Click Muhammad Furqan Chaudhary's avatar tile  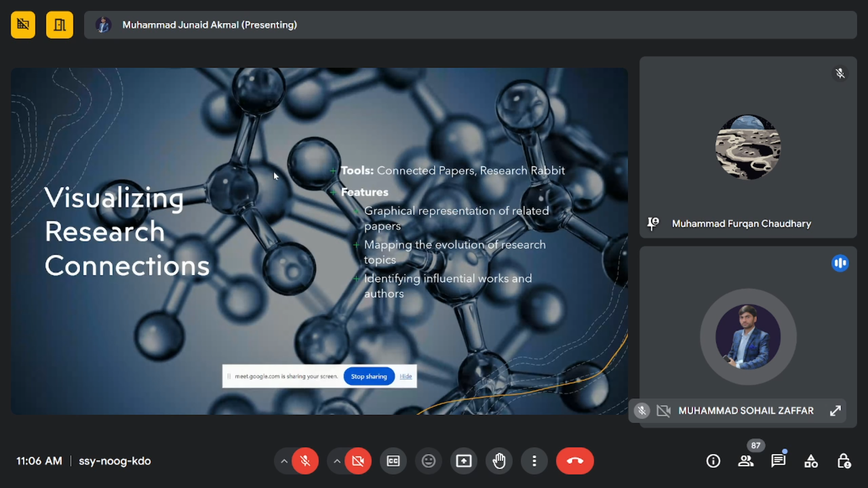748,147
